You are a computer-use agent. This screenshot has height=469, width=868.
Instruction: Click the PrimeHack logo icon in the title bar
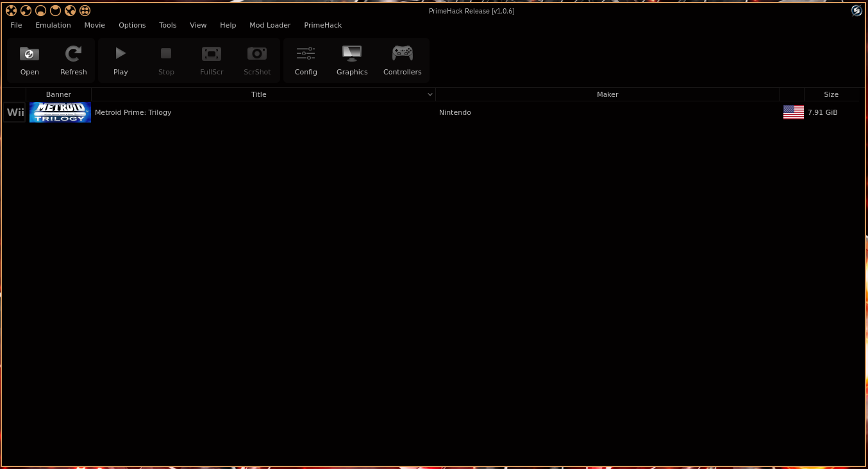856,10
